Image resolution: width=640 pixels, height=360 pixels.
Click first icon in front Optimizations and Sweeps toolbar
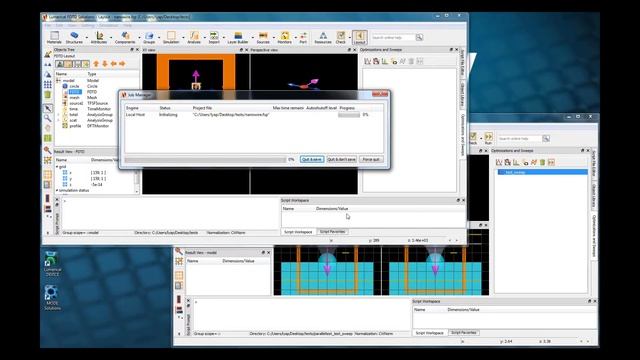pyautogui.click(x=367, y=61)
